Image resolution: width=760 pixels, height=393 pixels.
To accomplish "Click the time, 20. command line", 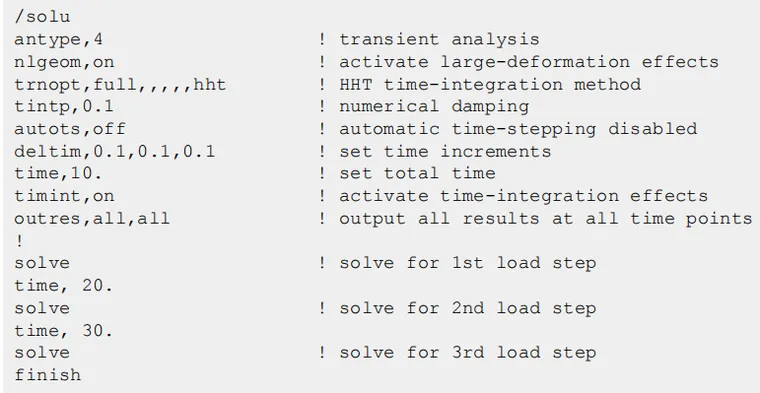I will coord(63,285).
